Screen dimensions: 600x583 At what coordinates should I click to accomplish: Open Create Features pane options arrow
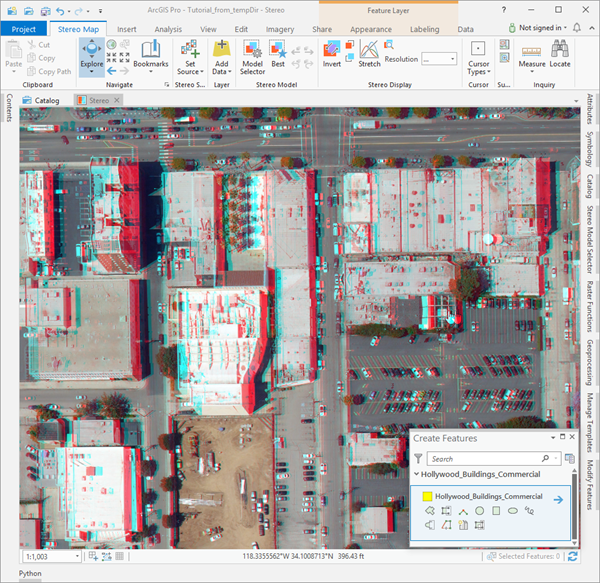553,437
